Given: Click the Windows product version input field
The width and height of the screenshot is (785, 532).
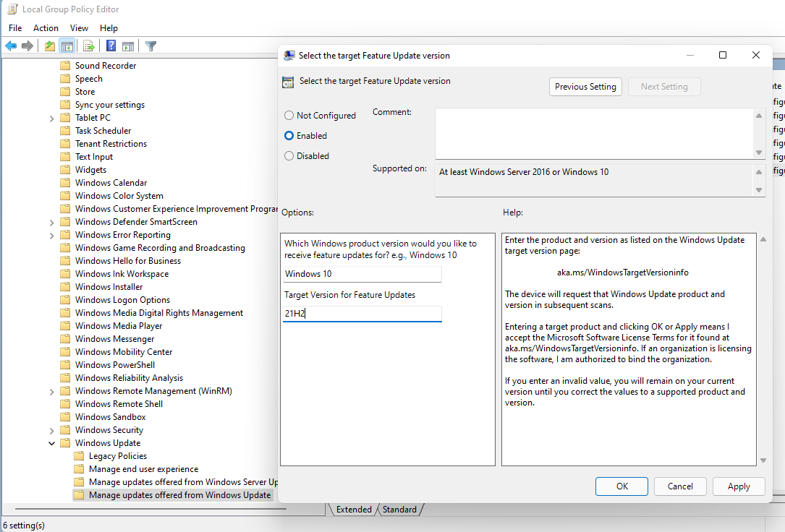Looking at the screenshot, I should [362, 274].
